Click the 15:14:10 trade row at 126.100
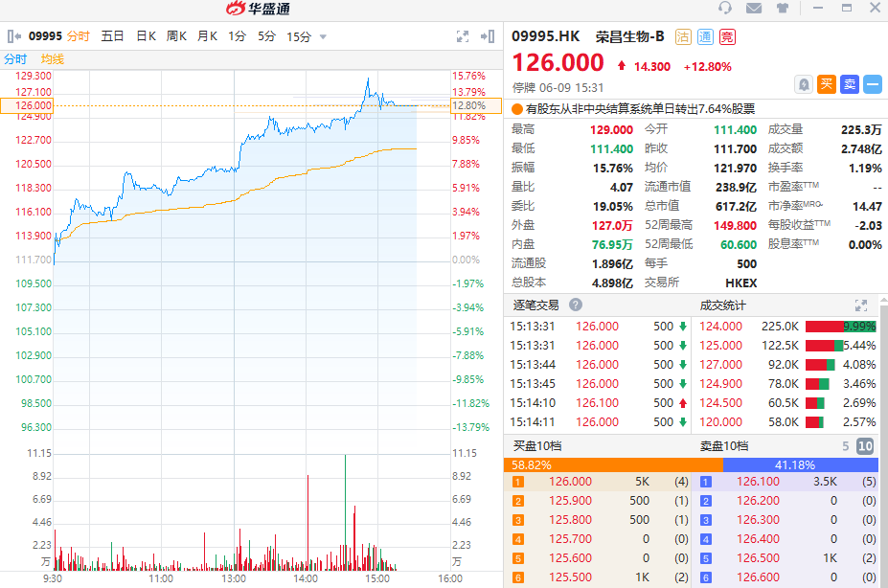The height and width of the screenshot is (588, 888). [598, 403]
